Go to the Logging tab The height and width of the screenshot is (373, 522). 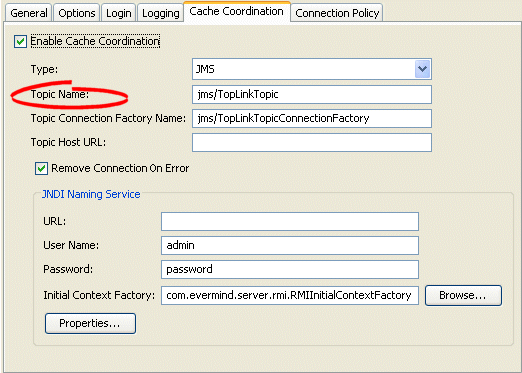tap(160, 13)
